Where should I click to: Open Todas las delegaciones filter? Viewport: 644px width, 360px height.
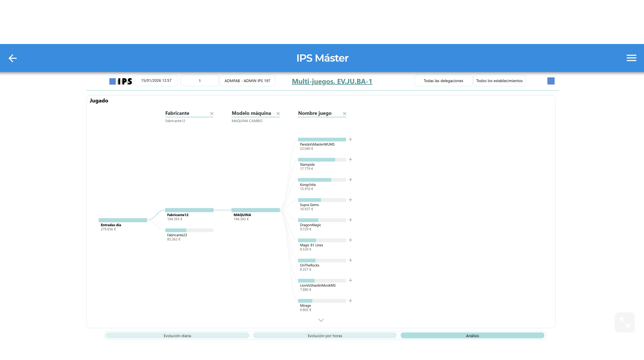443,81
